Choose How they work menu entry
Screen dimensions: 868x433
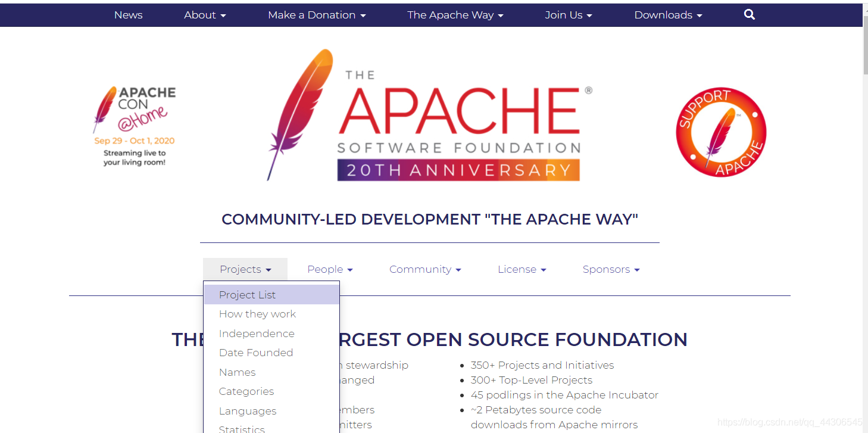[271, 314]
